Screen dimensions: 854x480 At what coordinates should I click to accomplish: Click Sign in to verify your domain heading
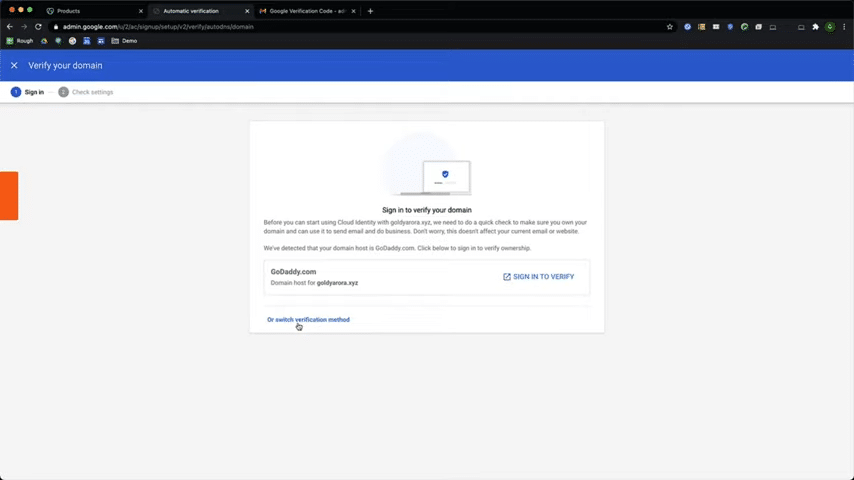coord(426,210)
